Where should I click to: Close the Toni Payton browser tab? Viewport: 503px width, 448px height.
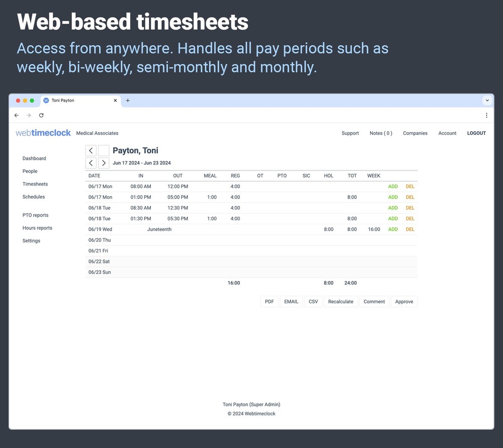(x=115, y=101)
